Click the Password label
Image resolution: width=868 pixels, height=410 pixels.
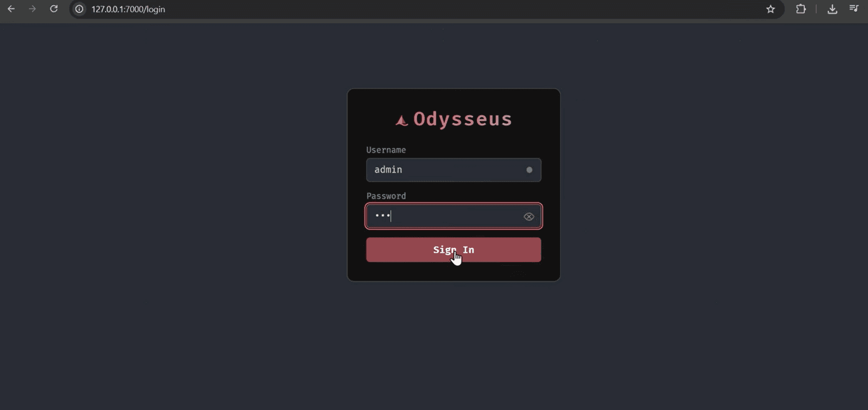pyautogui.click(x=386, y=196)
